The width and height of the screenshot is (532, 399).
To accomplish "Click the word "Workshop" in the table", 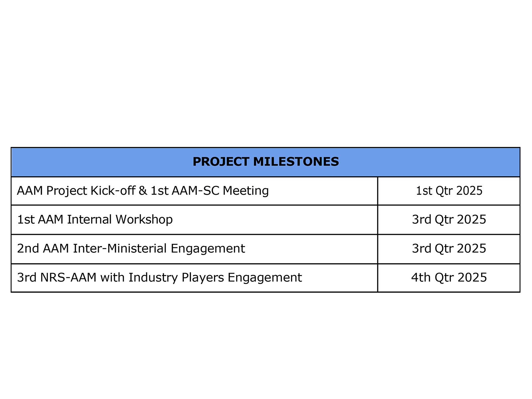I will point(144,220).
